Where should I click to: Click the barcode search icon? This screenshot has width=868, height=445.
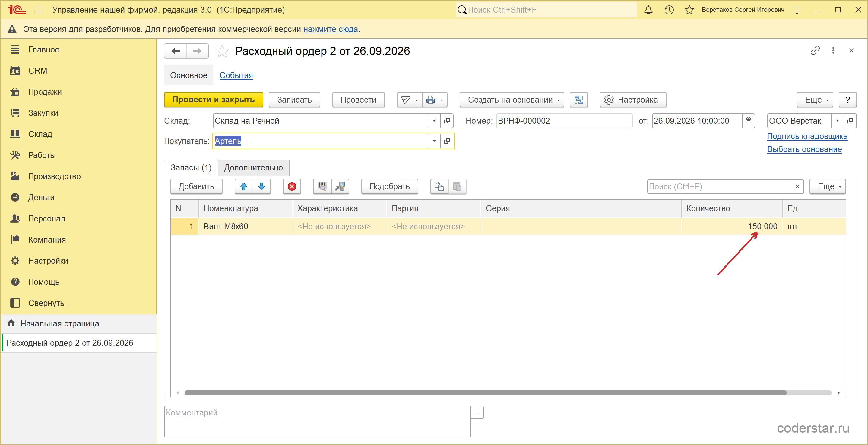click(x=322, y=186)
